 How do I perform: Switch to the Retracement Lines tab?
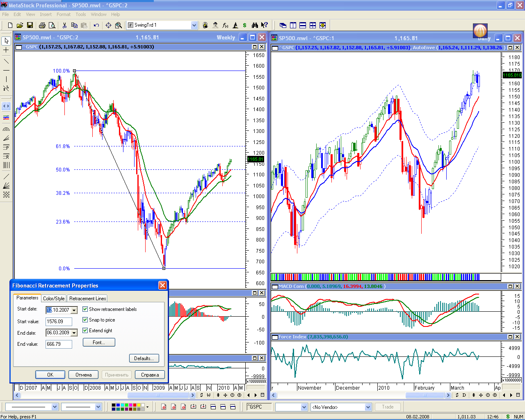tap(87, 299)
